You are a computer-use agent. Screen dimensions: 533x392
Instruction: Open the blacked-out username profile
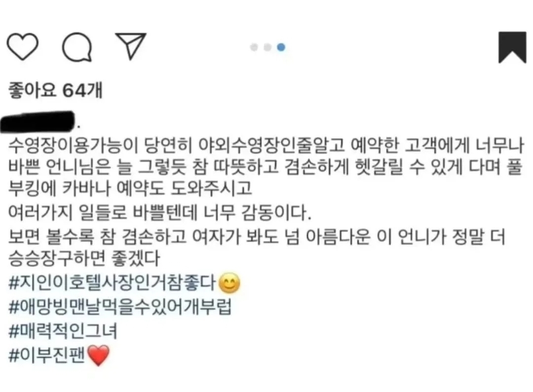point(38,121)
